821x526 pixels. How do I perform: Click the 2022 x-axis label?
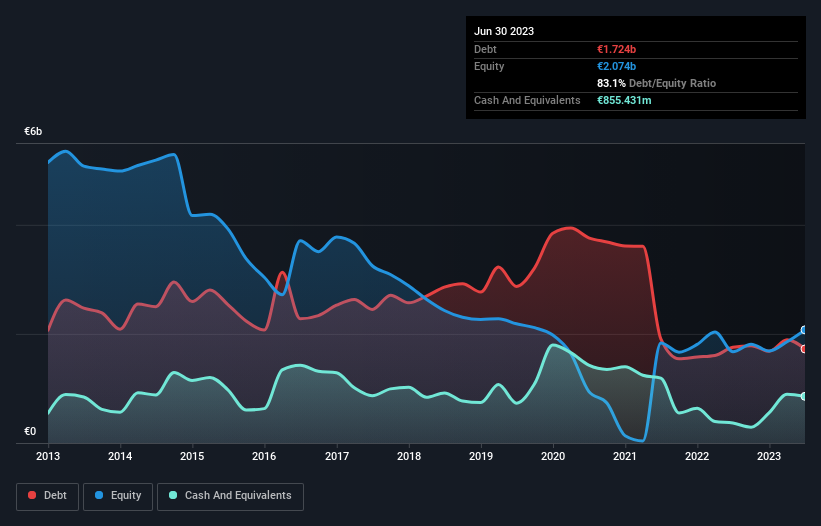[x=697, y=456]
